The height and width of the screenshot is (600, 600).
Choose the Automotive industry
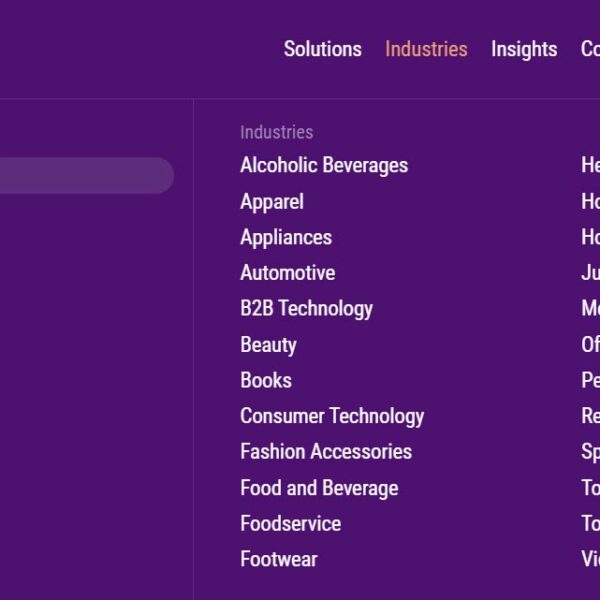pos(287,273)
